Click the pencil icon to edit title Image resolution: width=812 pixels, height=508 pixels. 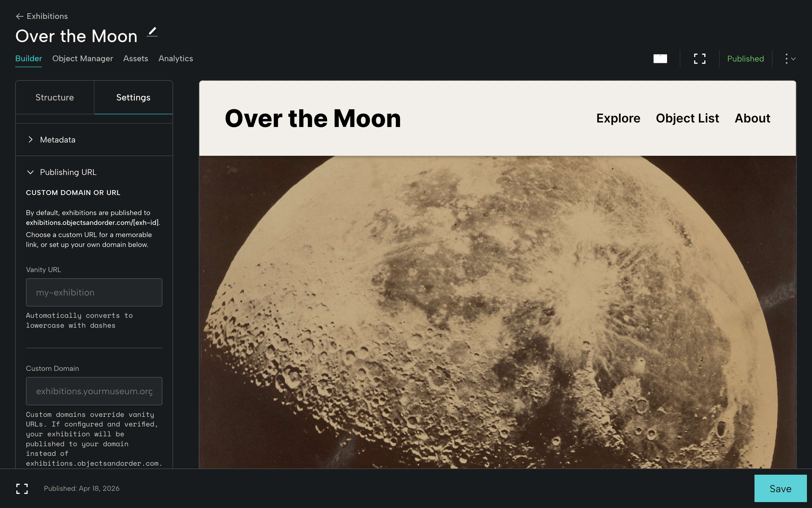152,32
